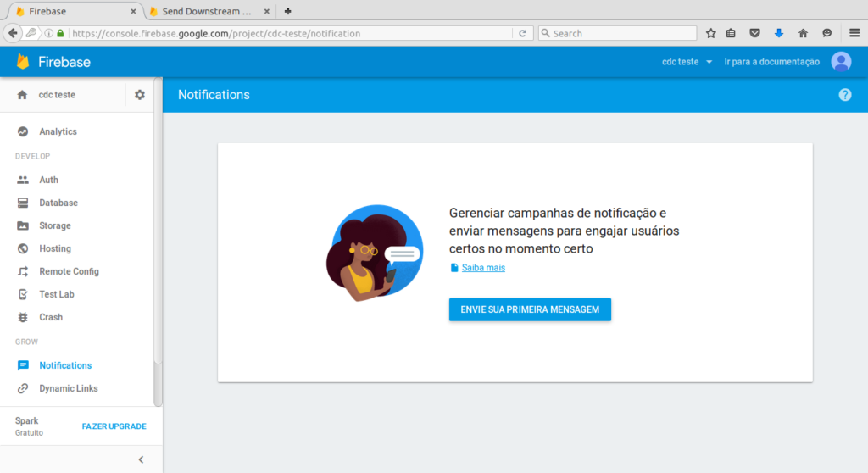Open the user account avatar
This screenshot has height=473, width=868.
841,62
